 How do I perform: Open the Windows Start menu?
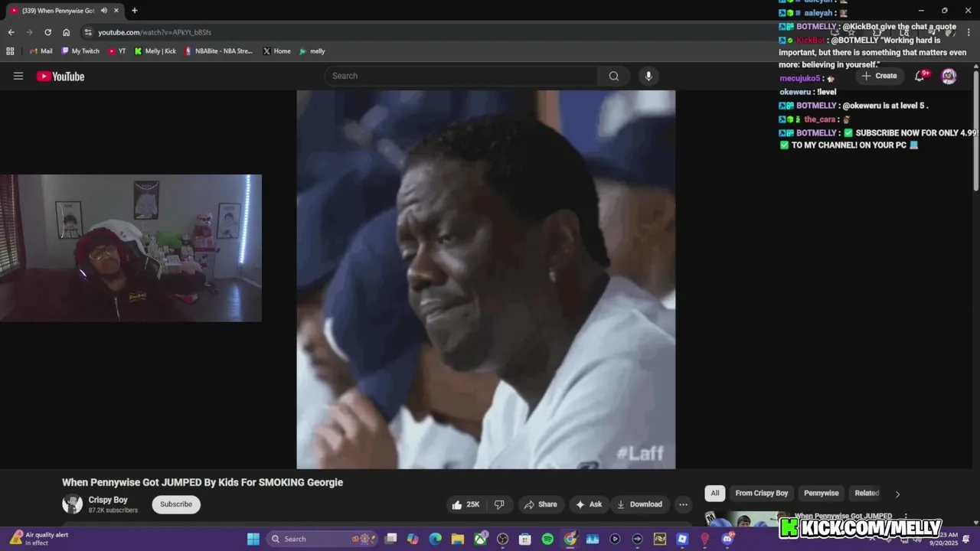(253, 539)
